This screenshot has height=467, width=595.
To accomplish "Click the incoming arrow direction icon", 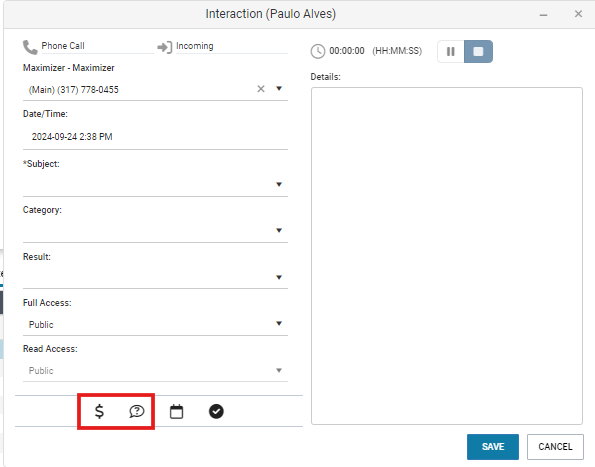I will click(x=165, y=47).
